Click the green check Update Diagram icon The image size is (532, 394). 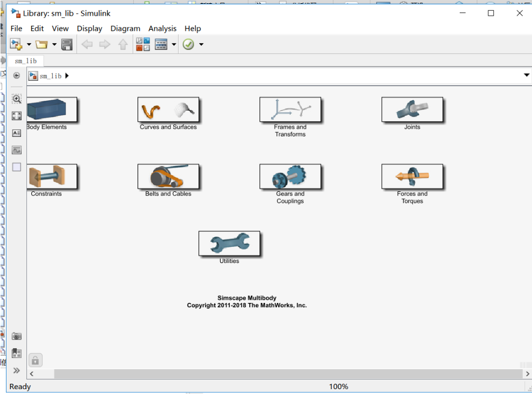[188, 44]
